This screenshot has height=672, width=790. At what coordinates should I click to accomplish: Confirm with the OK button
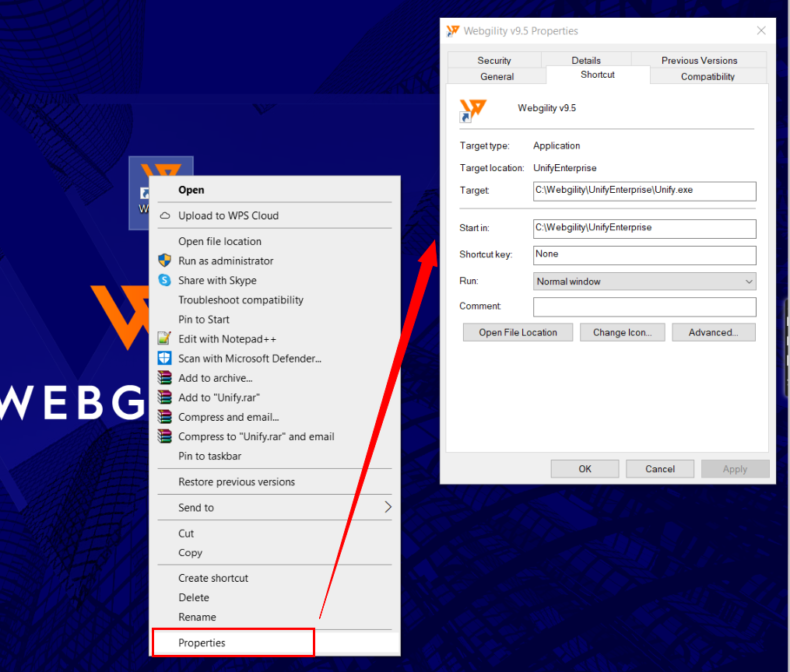(x=585, y=469)
